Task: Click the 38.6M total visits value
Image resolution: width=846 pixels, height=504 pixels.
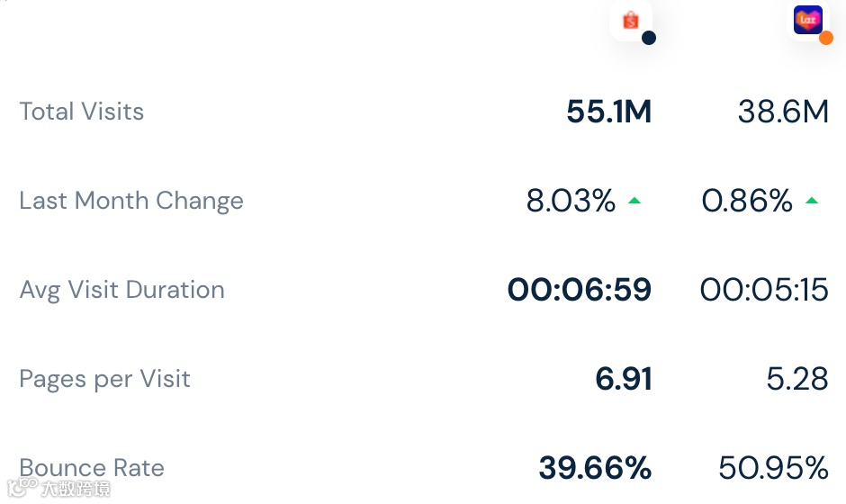Action: pyautogui.click(x=783, y=112)
